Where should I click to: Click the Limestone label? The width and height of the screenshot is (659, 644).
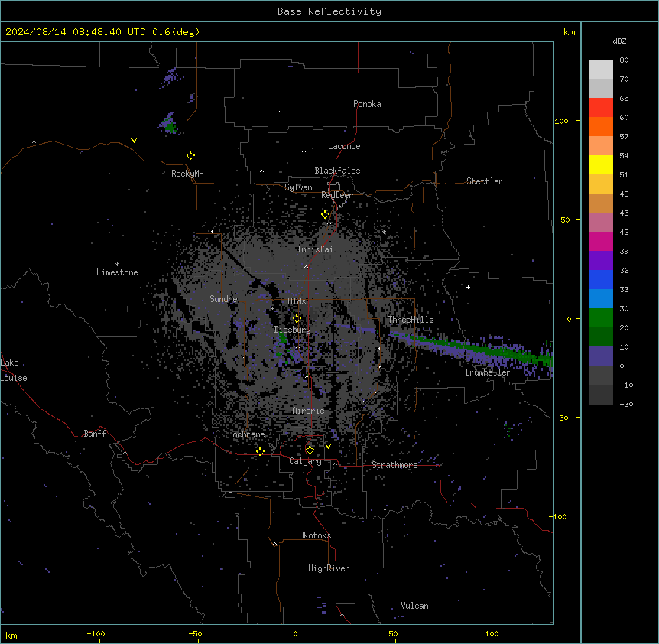tap(117, 272)
